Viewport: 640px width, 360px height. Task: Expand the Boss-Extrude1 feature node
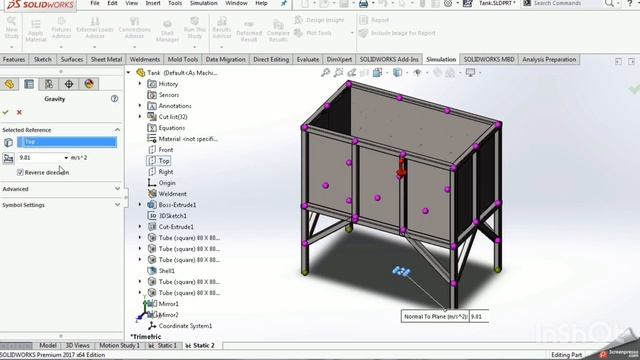click(140, 204)
